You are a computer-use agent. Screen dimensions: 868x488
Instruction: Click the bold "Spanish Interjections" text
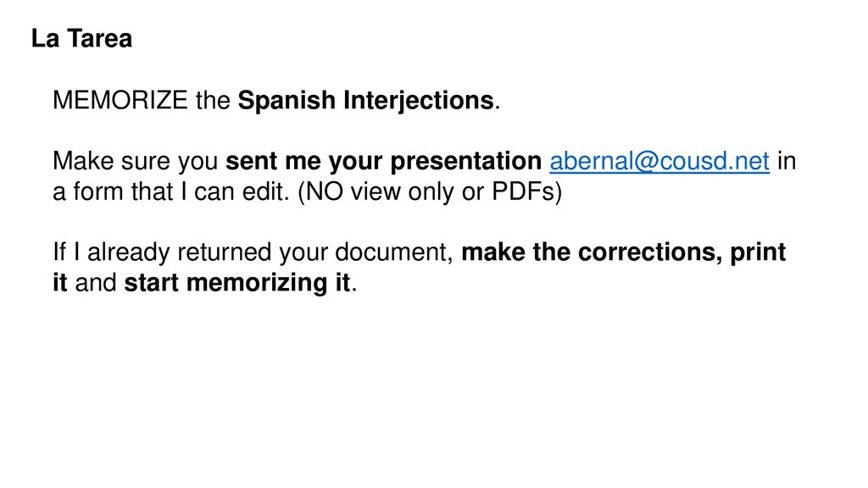[x=366, y=101]
